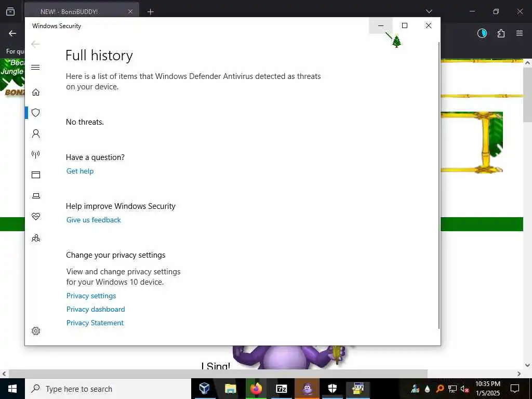Open the taskbar clock and date
Screen dimensions: 532x399
click(x=487, y=389)
